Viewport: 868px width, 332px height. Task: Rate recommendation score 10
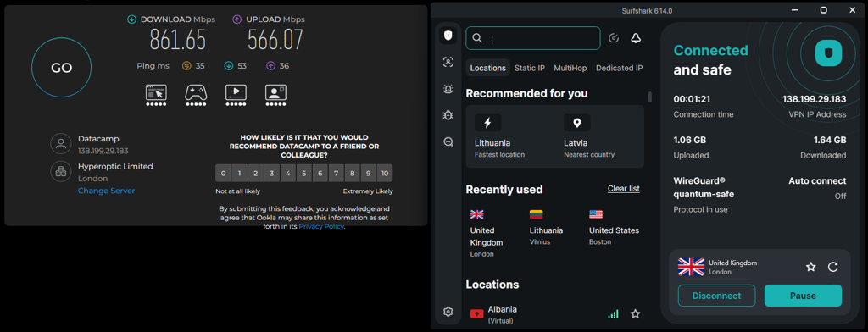pos(385,173)
